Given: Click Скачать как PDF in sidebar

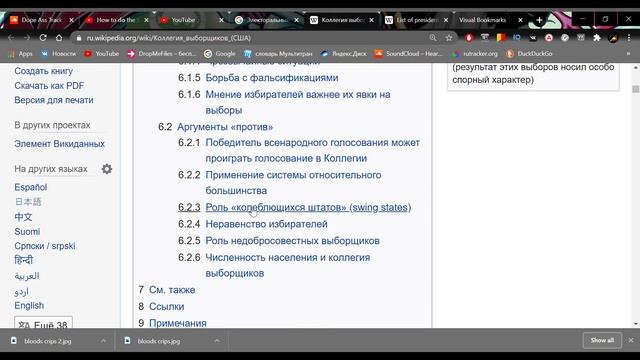Looking at the screenshot, I should 49,86.
